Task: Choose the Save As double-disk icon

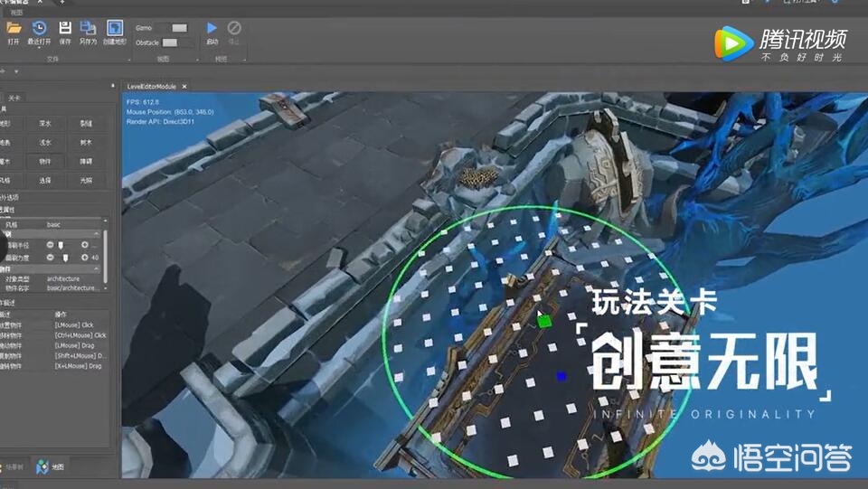Action: click(x=88, y=28)
